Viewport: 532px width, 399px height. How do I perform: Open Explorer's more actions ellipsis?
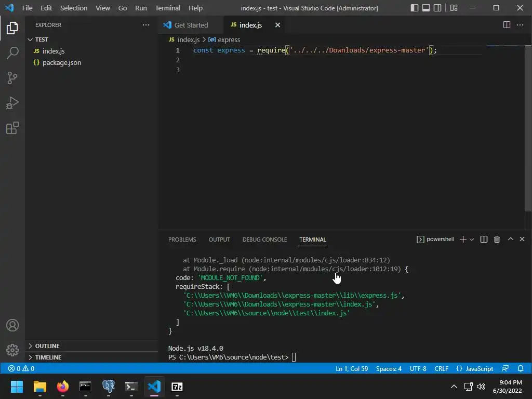pyautogui.click(x=146, y=25)
